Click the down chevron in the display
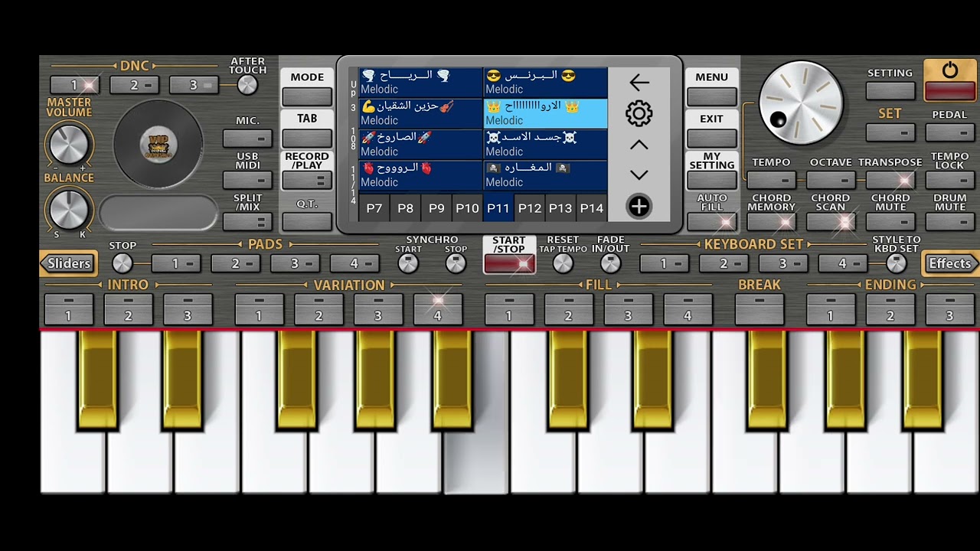The image size is (980, 551). 639,174
